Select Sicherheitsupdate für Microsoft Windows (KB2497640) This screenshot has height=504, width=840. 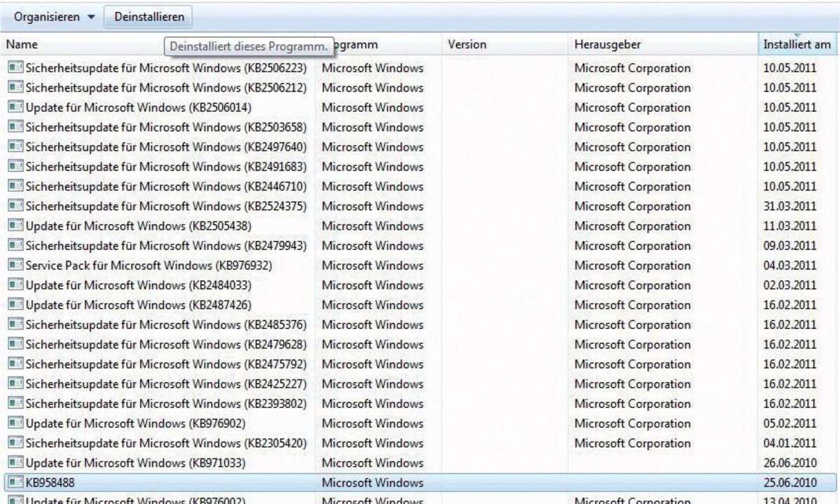coord(166,147)
